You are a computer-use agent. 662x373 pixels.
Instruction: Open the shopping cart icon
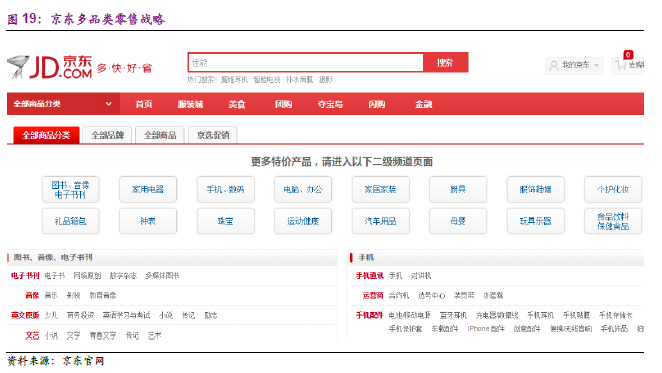[x=620, y=65]
